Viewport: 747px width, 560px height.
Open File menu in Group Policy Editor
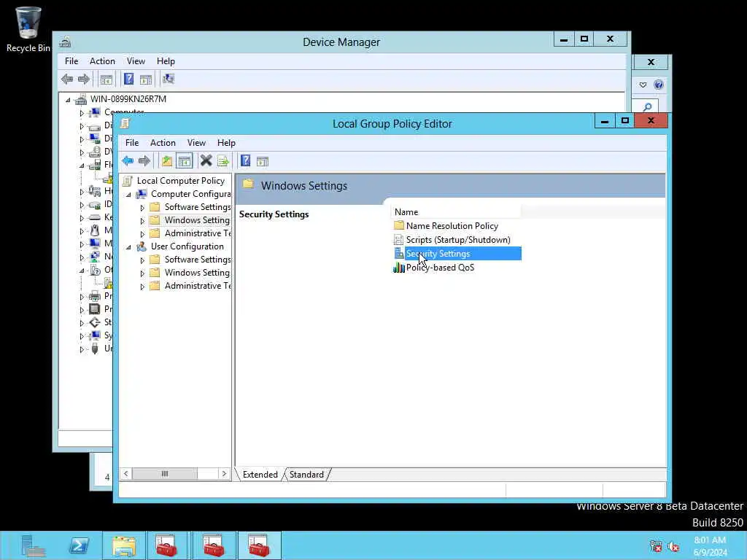[x=132, y=143]
